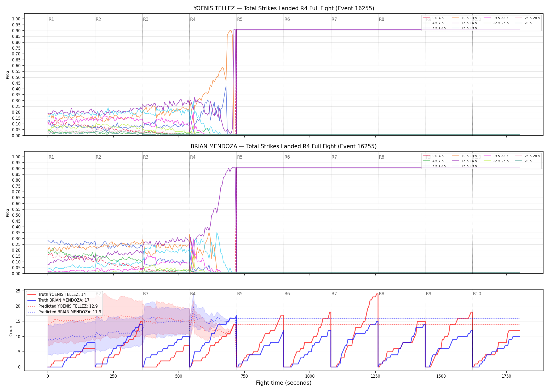Click the 1250 tick label on x-axis
The height and width of the screenshot is (392, 549).
click(x=375, y=376)
